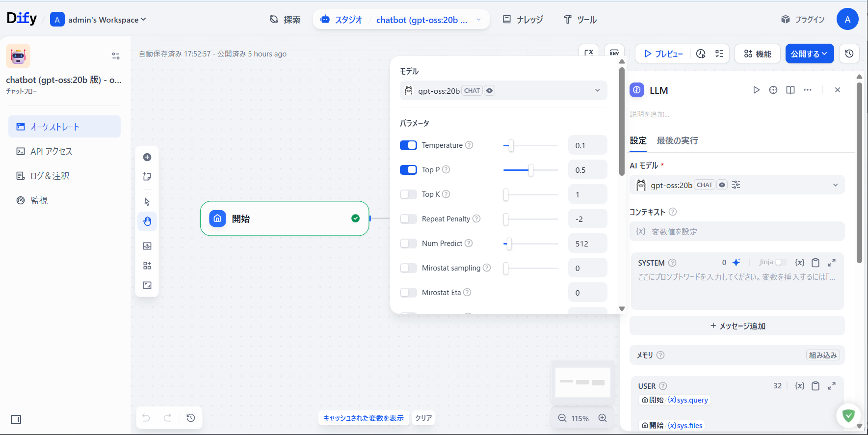868x435 pixels.
Task: Zoom in the workflow canvas
Action: click(x=603, y=418)
